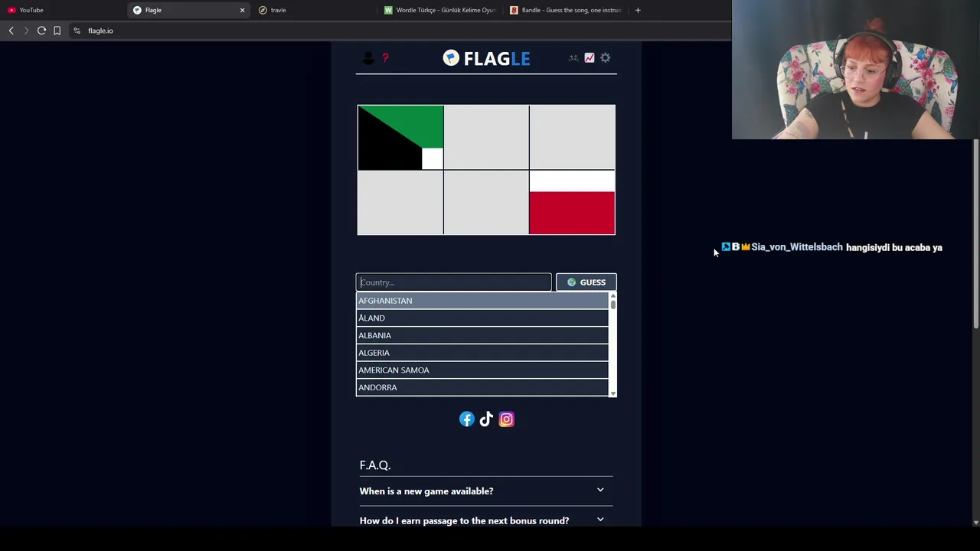980x551 pixels.
Task: Select AFGHANISTAN from the country list
Action: pyautogui.click(x=482, y=301)
